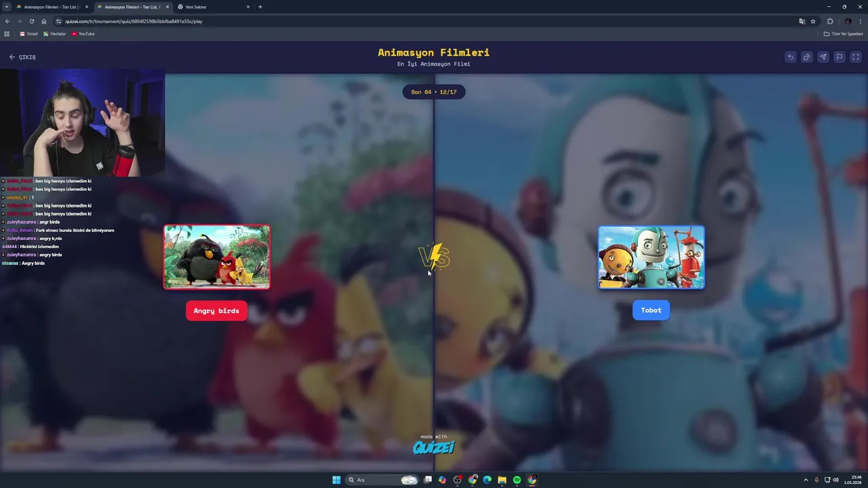Open the tab search dropdown arrow
This screenshot has height=488, width=868.
pyautogui.click(x=7, y=7)
